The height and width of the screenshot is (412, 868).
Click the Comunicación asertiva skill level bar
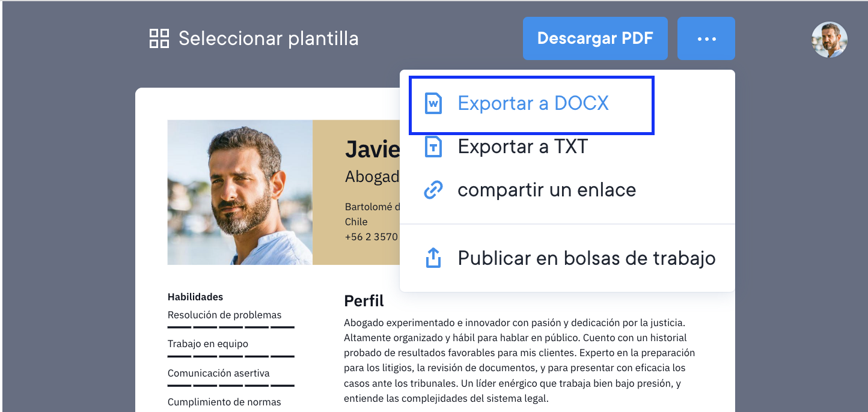point(231,385)
